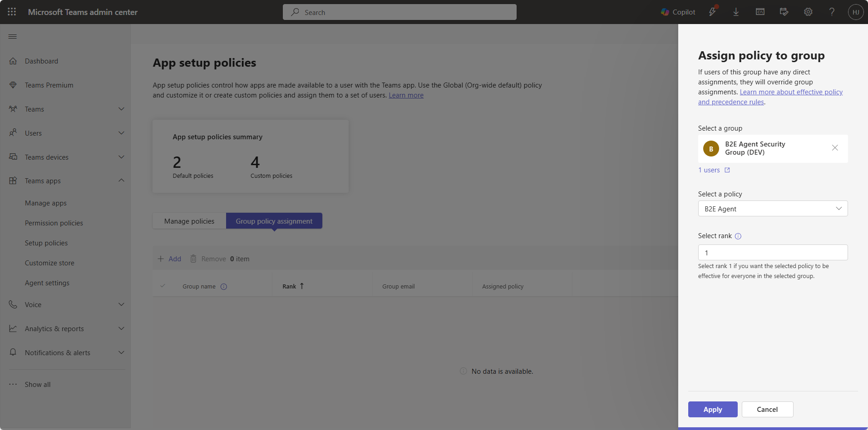Open the HJ account avatar
Image resolution: width=868 pixels, height=430 pixels.
coord(856,12)
